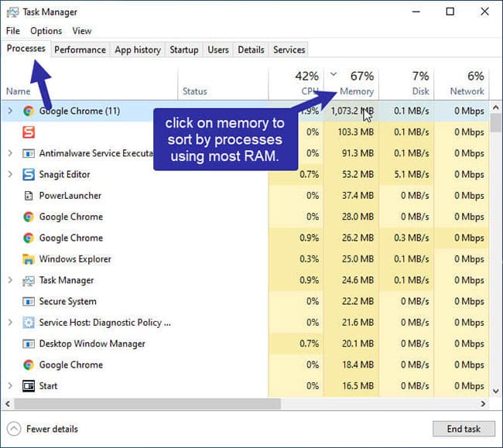Select the Desktop Window Manager icon
Image resolution: width=503 pixels, height=448 pixels.
point(29,344)
